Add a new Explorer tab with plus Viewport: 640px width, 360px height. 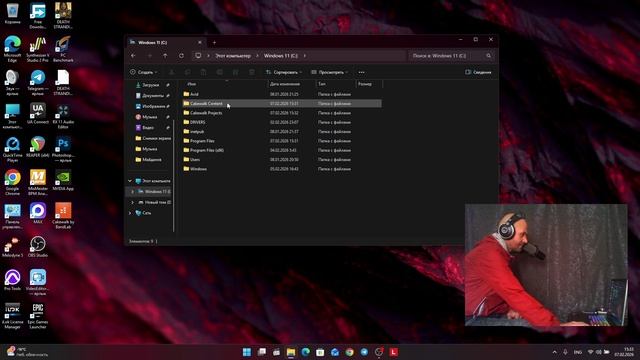click(214, 42)
